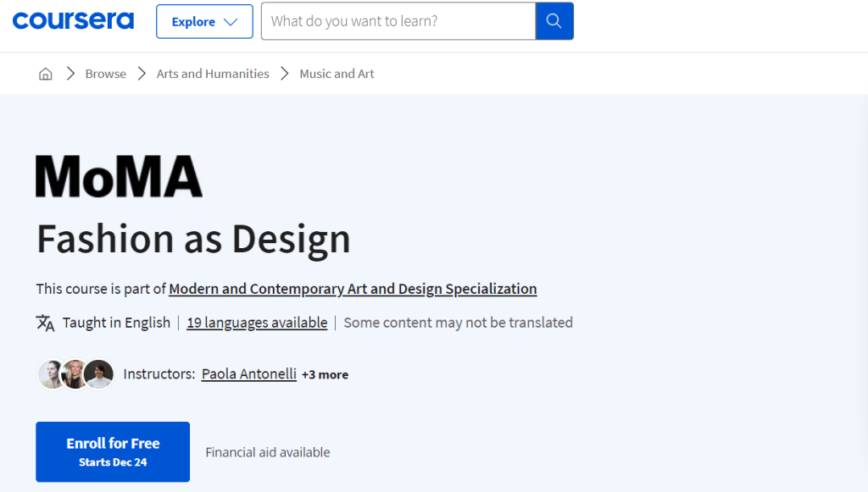Focus the 'What do you want to learn?' field
868x492 pixels.
[398, 21]
